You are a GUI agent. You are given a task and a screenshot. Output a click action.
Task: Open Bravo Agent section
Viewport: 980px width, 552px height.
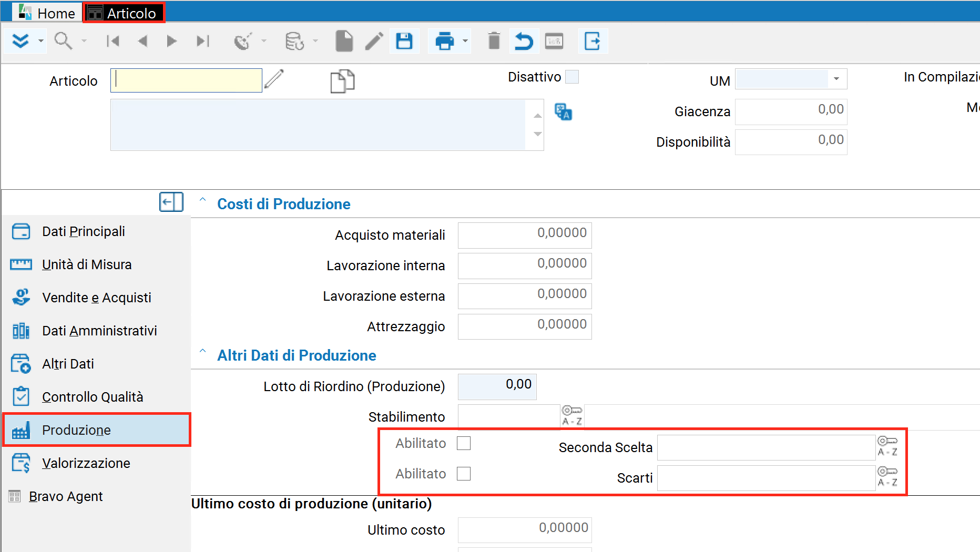point(66,496)
